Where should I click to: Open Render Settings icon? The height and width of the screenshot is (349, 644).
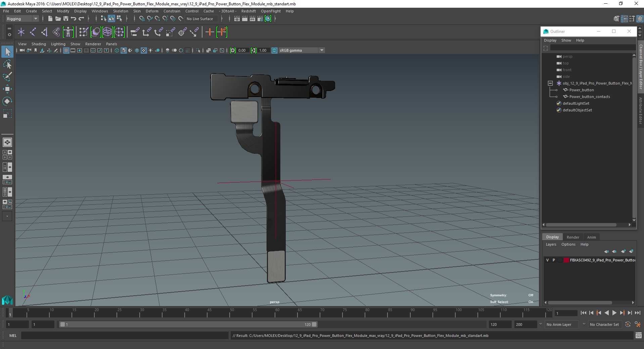[x=260, y=19]
